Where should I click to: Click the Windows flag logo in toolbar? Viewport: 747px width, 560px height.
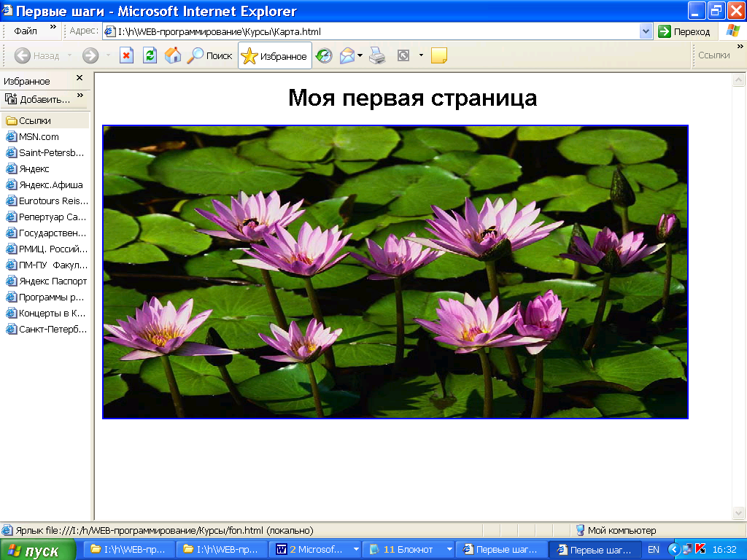click(732, 31)
